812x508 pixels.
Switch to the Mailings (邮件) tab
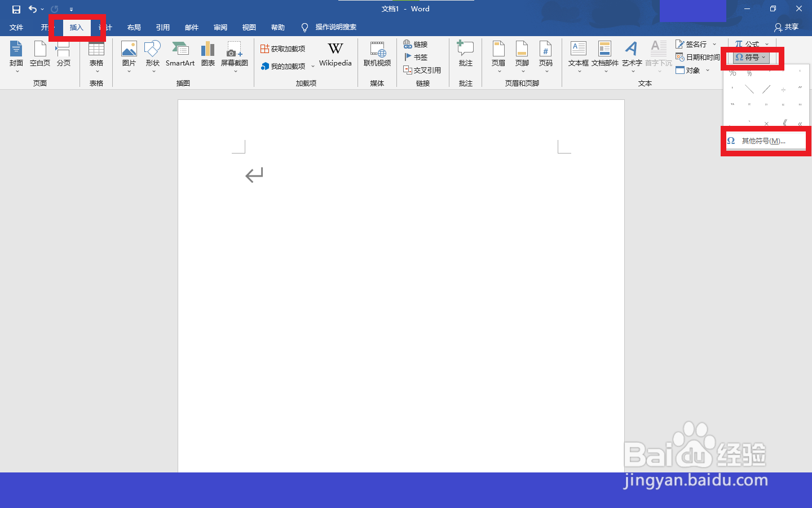pos(192,27)
